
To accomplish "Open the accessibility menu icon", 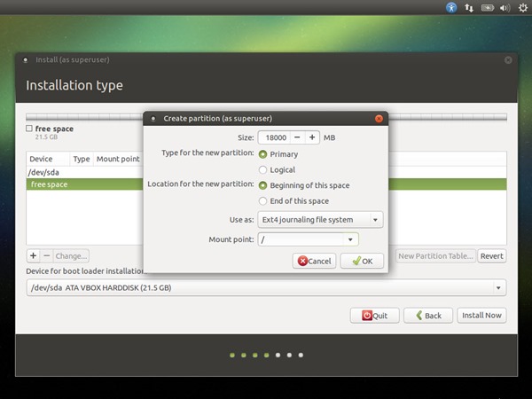I will click(x=451, y=7).
